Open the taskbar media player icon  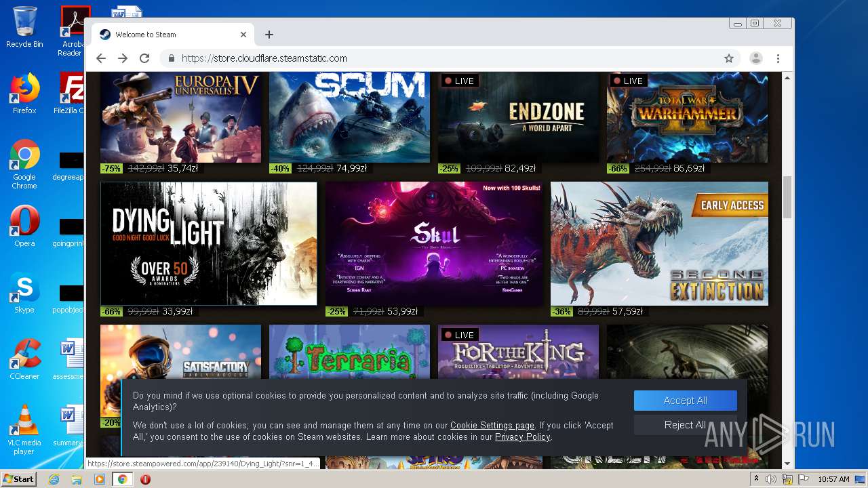[x=100, y=479]
